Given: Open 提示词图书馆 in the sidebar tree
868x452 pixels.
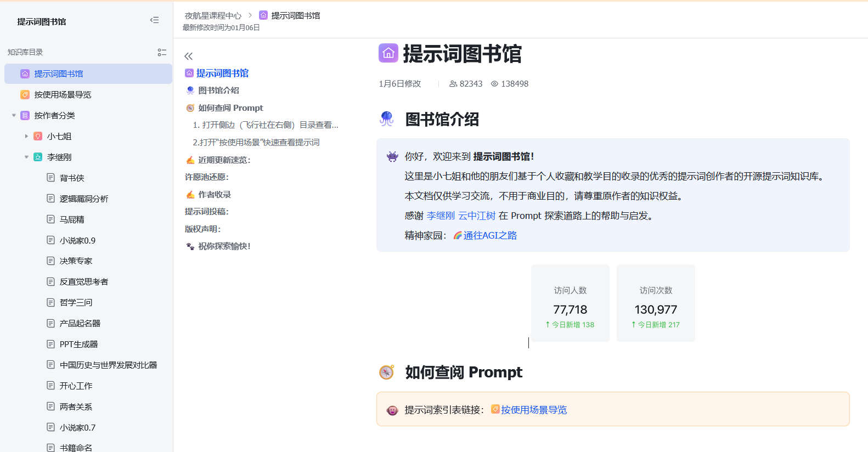Looking at the screenshot, I should click(x=88, y=74).
